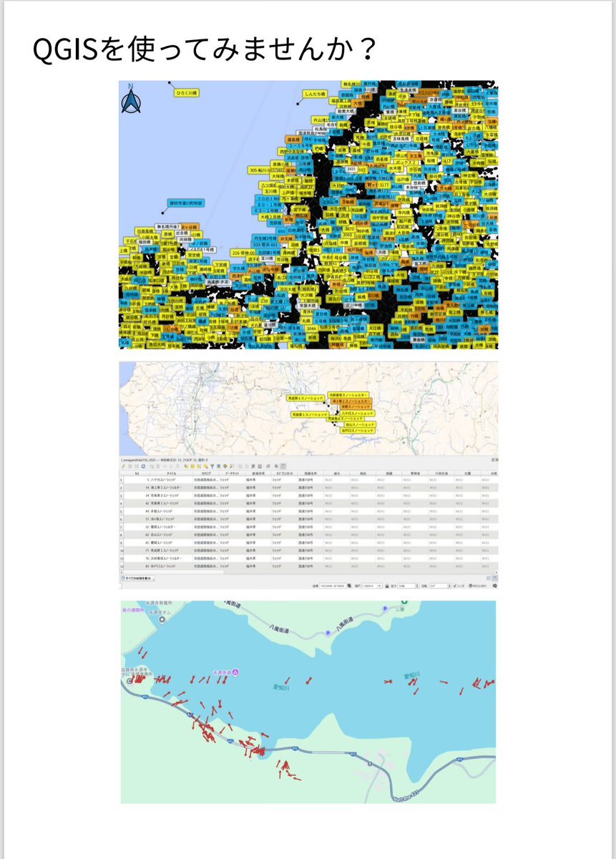The width and height of the screenshot is (616, 859).
Task: Select table row with fid 71 馬返第１スノーシェッド
Action: pyautogui.click(x=308, y=550)
